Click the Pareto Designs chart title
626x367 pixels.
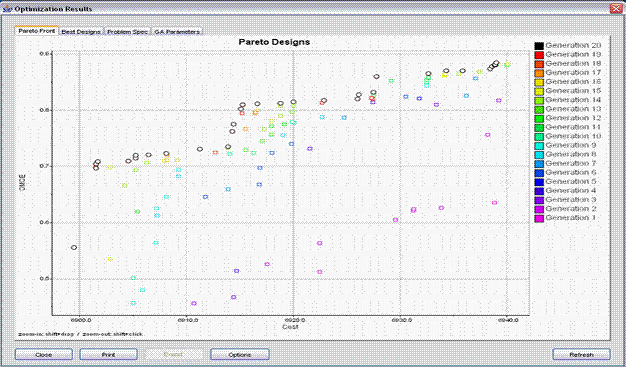274,42
